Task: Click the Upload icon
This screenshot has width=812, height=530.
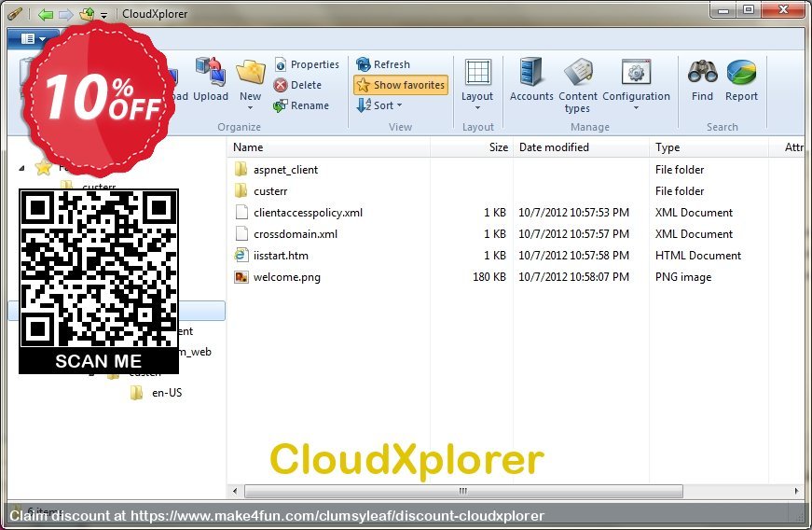Action: coord(211,72)
